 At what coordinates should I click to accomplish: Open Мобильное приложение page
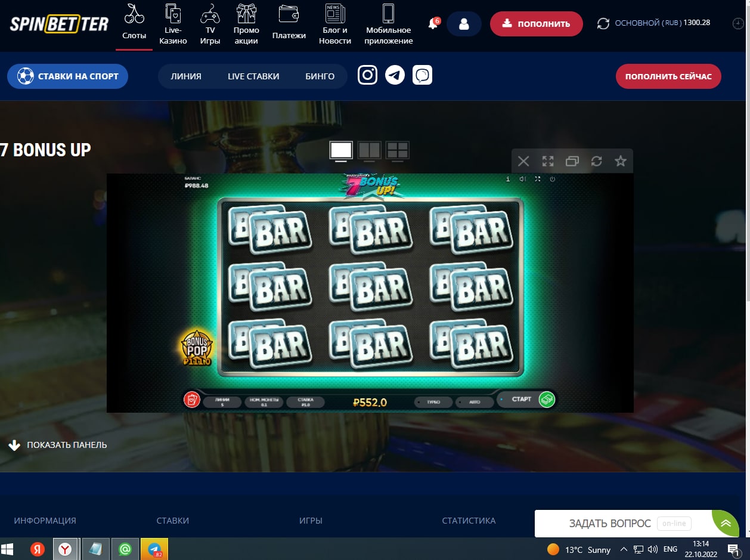pyautogui.click(x=389, y=24)
